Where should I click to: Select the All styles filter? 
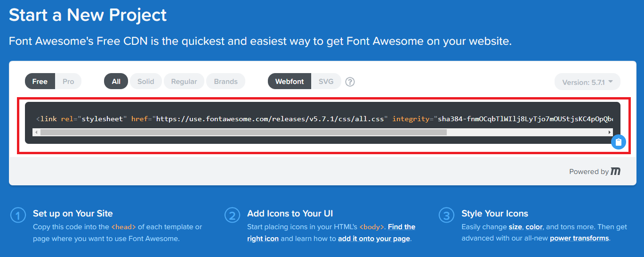[116, 82]
